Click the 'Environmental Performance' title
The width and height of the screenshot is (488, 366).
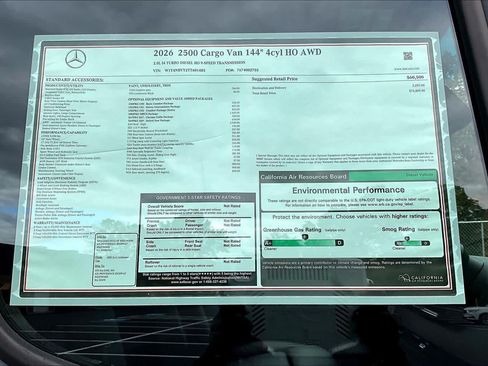[348, 190]
